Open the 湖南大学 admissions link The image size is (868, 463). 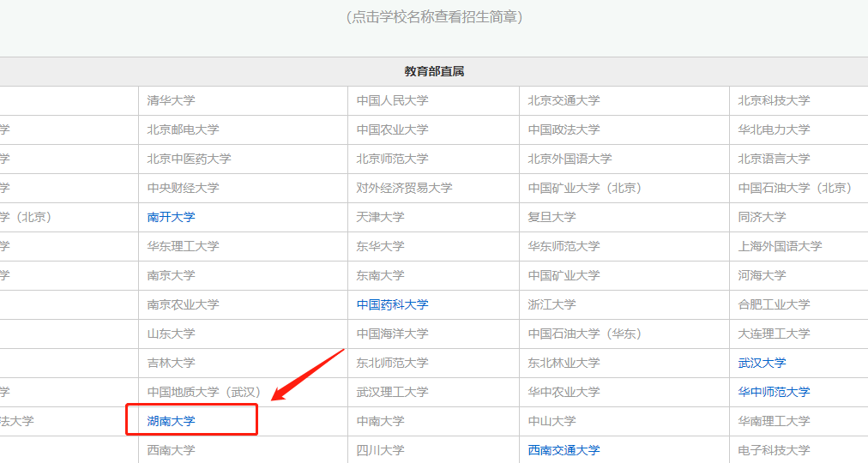point(172,421)
